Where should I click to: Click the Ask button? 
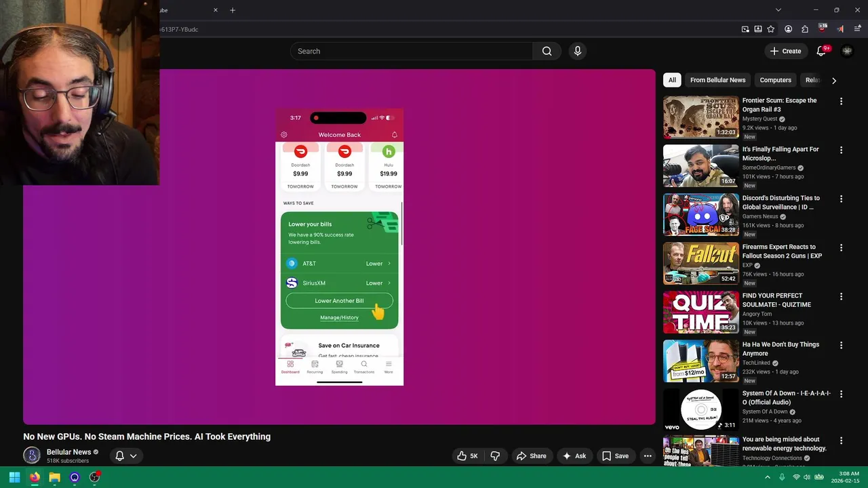574,456
